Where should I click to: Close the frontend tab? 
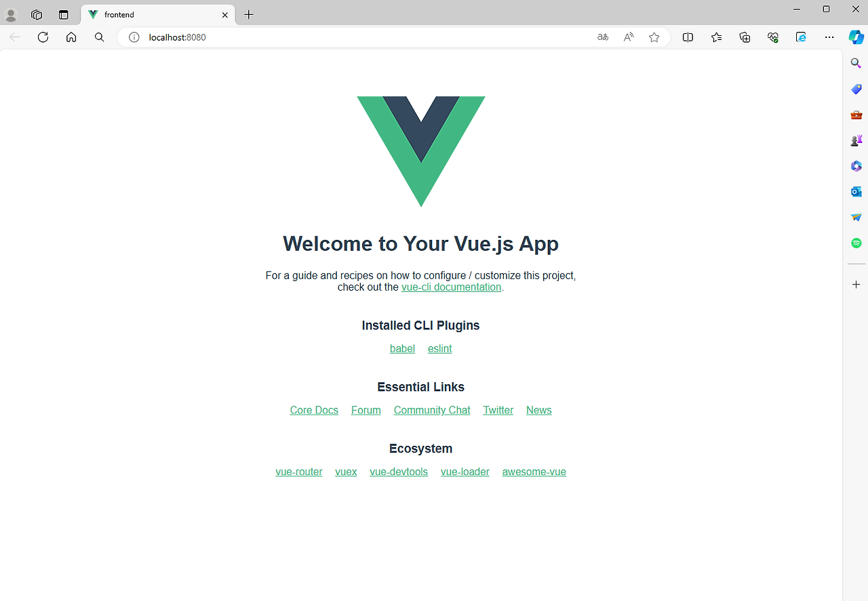pos(225,15)
